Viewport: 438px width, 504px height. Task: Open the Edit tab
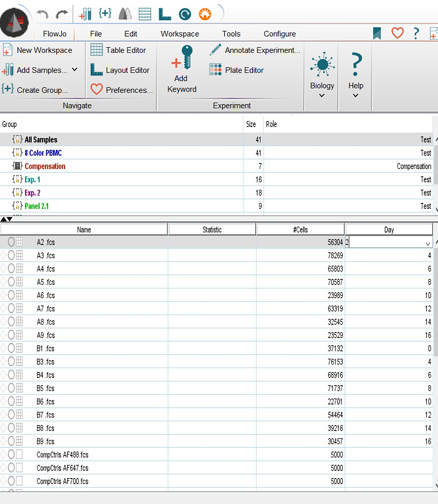[131, 34]
